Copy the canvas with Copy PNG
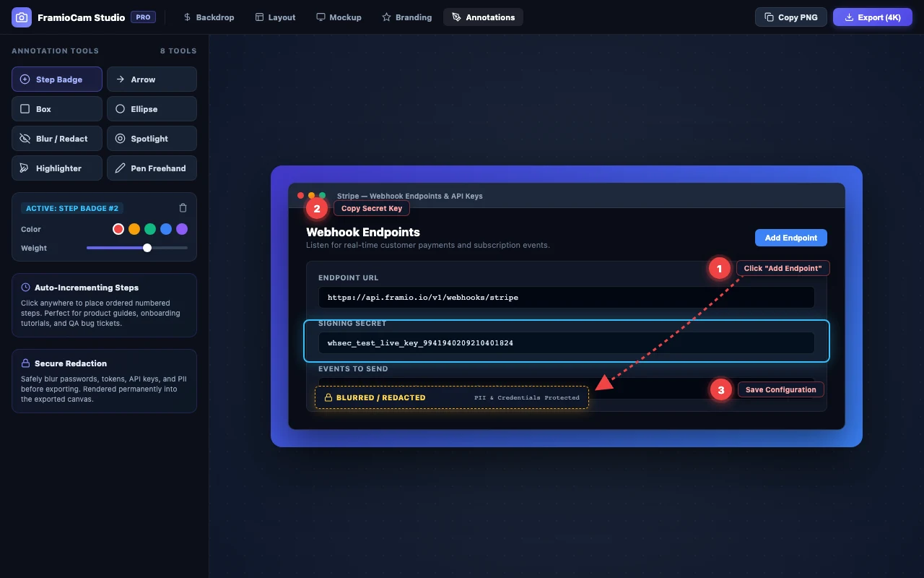The height and width of the screenshot is (578, 924). coord(791,17)
